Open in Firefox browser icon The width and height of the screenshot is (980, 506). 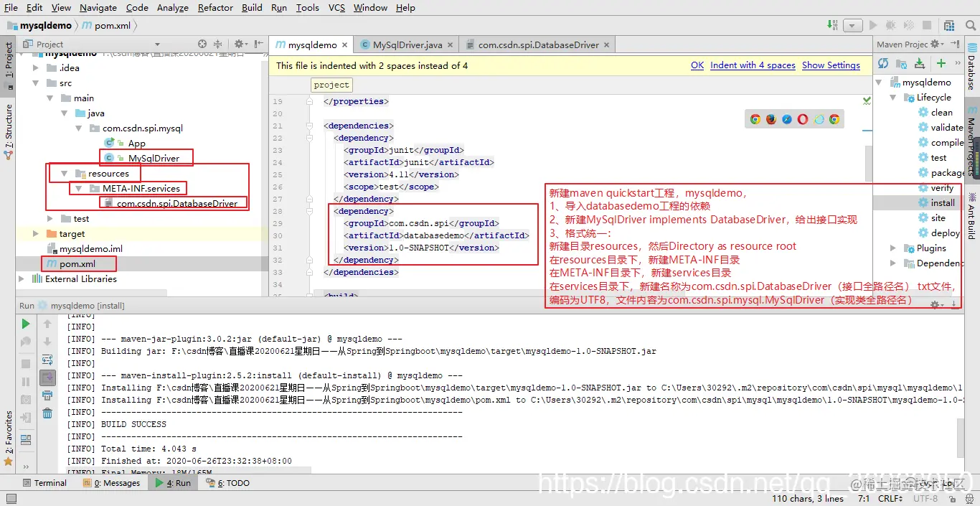click(771, 119)
